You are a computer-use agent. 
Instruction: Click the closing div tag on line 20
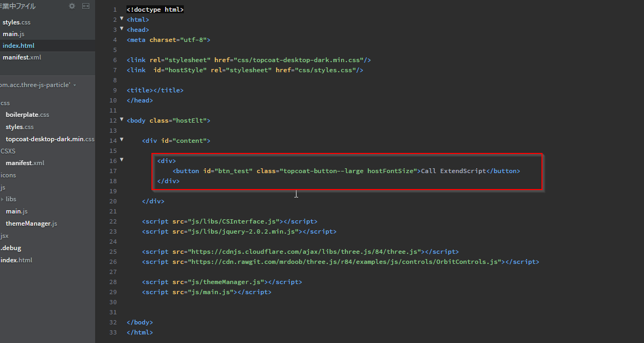tap(153, 201)
